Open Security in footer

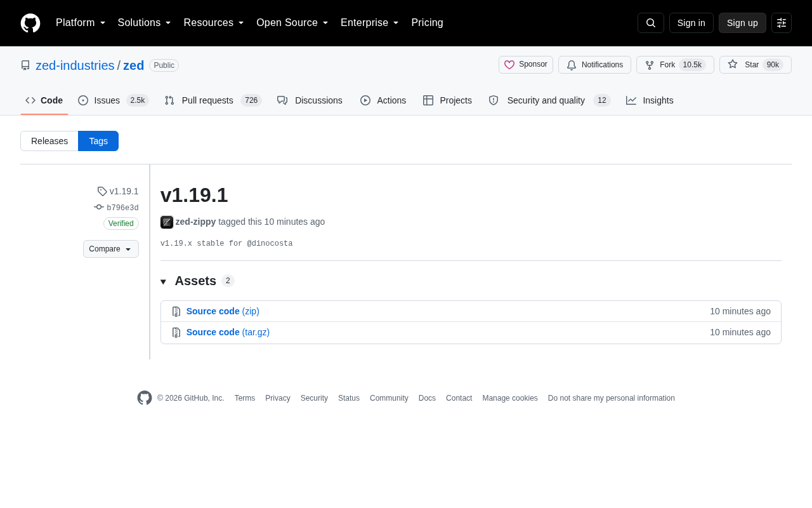tap(314, 398)
